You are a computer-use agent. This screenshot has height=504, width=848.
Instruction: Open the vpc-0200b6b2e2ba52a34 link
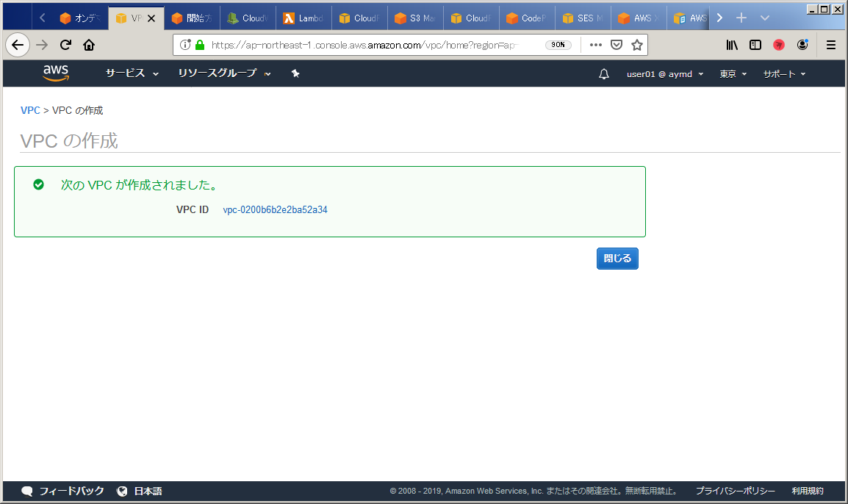click(276, 210)
